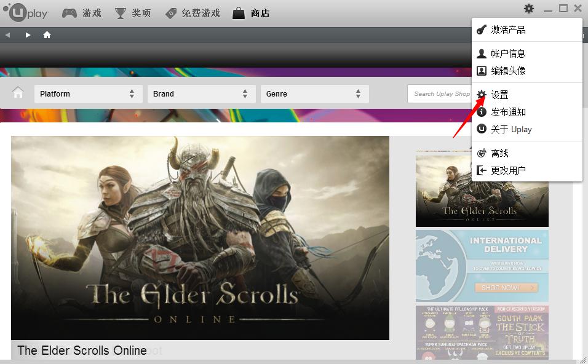Switch to the 商店 shop tab

[x=251, y=13]
